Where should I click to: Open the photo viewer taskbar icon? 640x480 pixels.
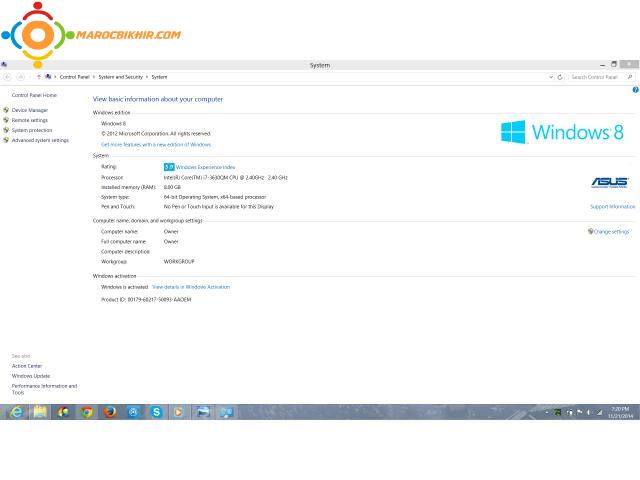[x=203, y=412]
